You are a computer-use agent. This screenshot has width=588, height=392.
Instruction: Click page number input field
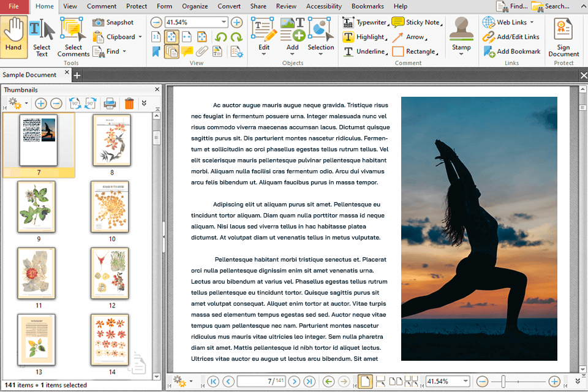[262, 382]
